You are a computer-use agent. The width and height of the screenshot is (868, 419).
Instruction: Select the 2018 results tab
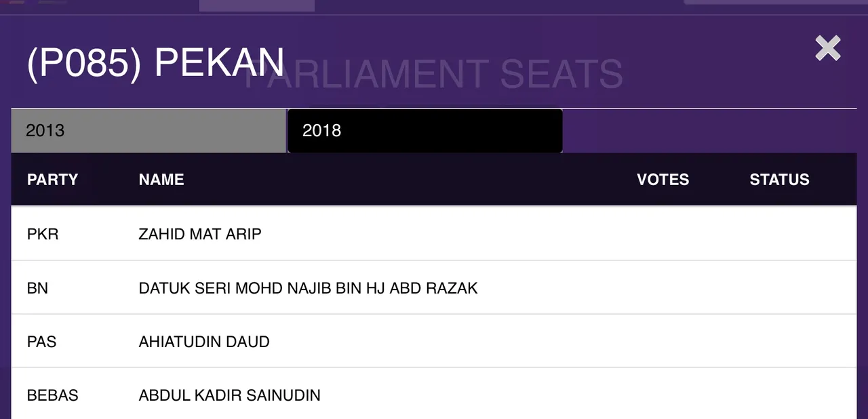coord(425,131)
